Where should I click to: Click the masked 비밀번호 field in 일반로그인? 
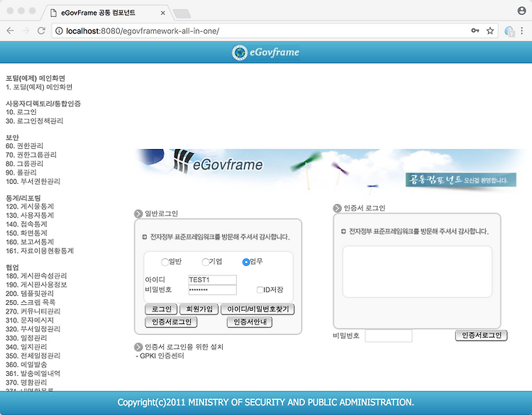click(212, 289)
